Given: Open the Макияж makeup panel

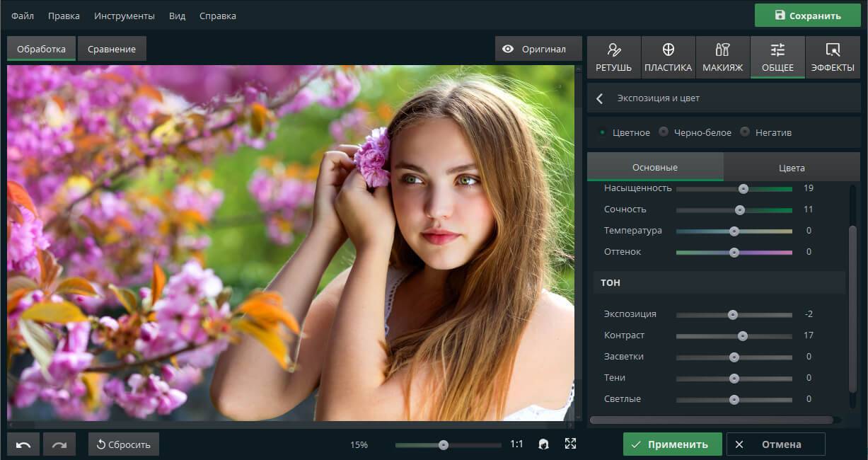Looking at the screenshot, I should (x=722, y=57).
